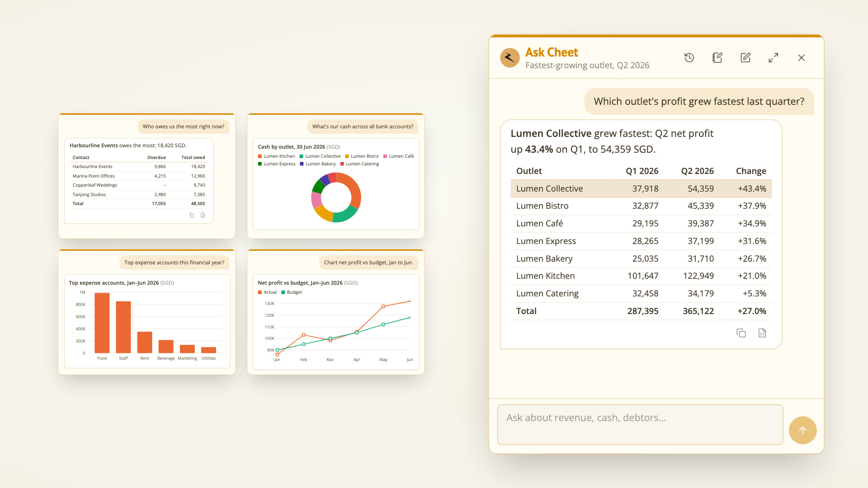Click the Change column header

click(x=751, y=171)
